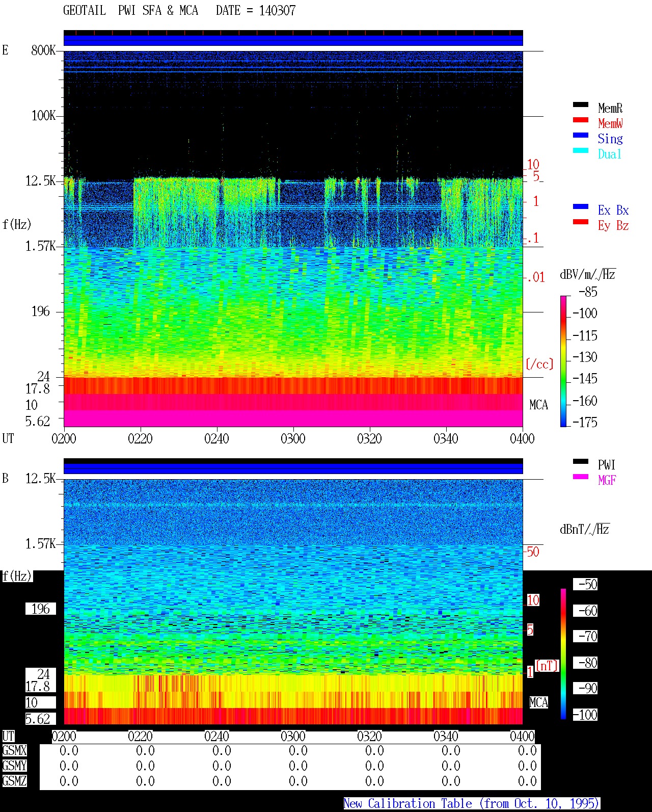The height and width of the screenshot is (812, 652).
Task: Click the red '.01' density label
Action: tap(535, 277)
